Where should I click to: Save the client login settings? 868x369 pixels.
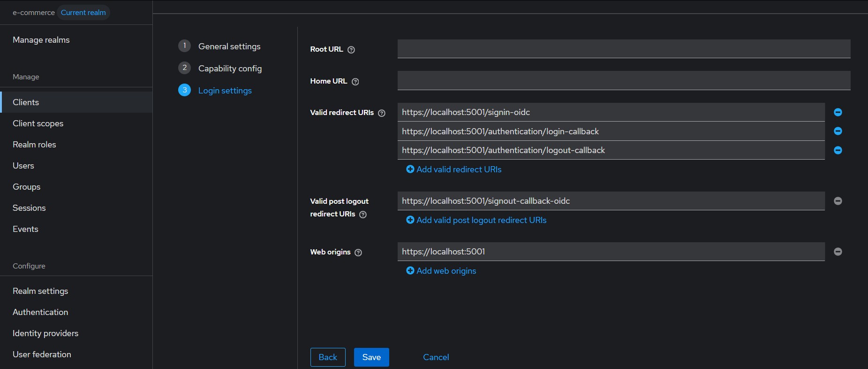[371, 357]
